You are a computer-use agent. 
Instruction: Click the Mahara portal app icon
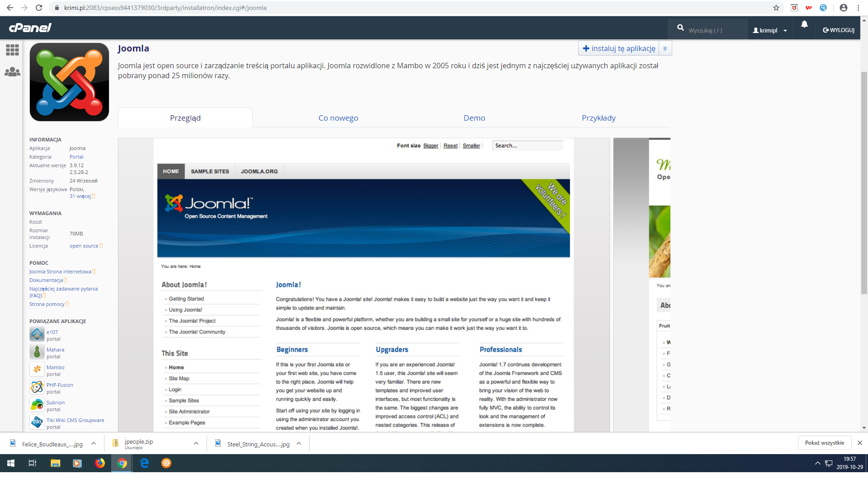coord(37,352)
